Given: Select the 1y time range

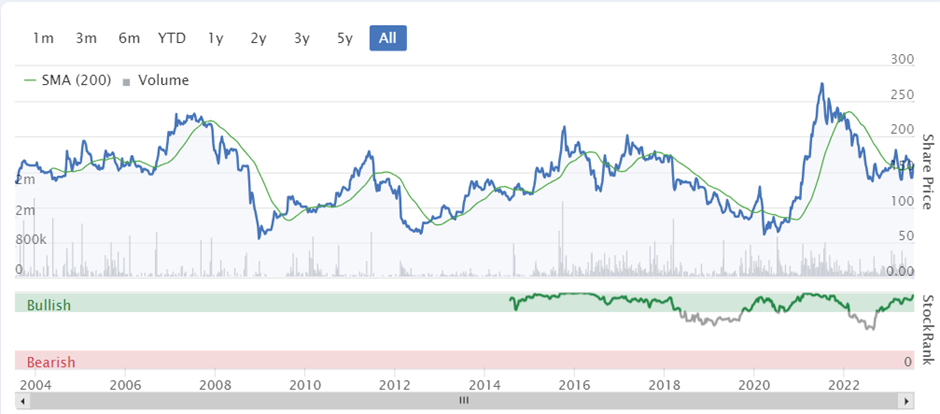Looking at the screenshot, I should (x=216, y=38).
